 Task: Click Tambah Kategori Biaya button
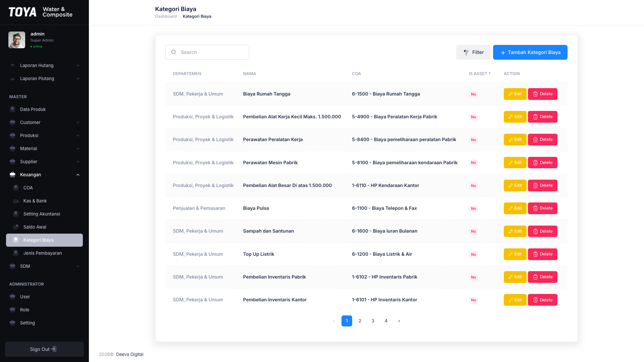point(530,52)
